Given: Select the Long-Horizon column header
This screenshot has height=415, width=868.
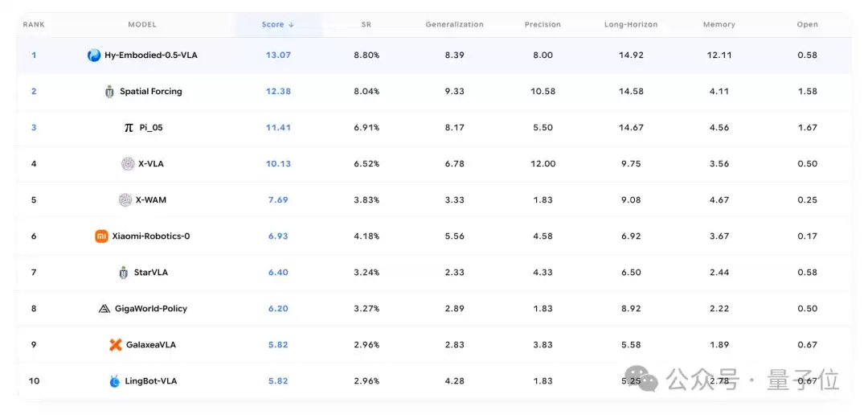Looking at the screenshot, I should pyautogui.click(x=631, y=25).
